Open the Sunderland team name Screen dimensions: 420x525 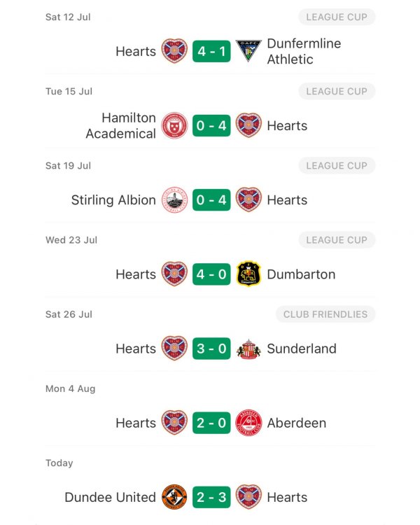coord(302,349)
